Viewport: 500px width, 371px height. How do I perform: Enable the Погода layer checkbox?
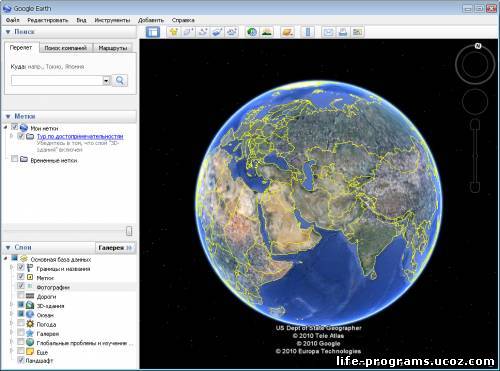pos(21,323)
